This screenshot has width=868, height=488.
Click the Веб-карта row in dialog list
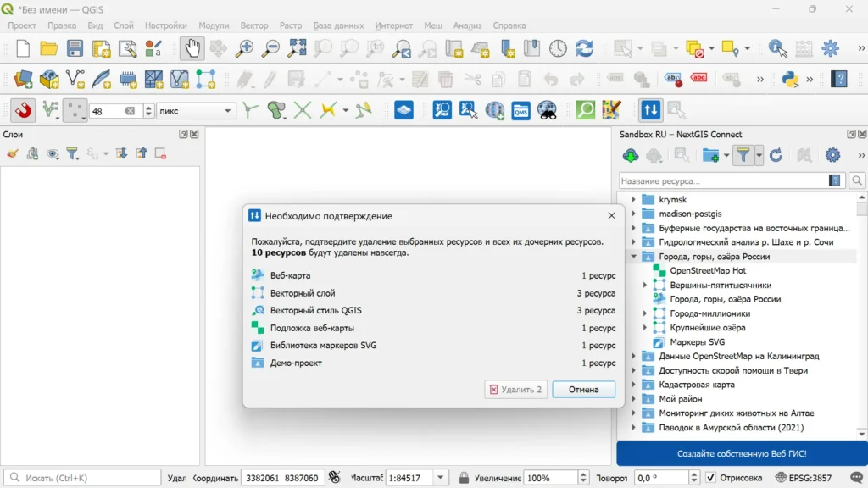tap(433, 275)
